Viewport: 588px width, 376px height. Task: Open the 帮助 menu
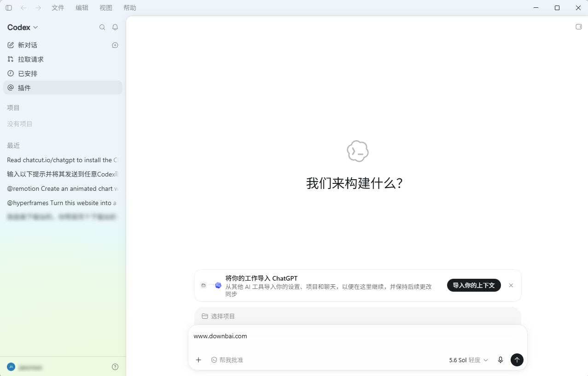click(x=130, y=8)
